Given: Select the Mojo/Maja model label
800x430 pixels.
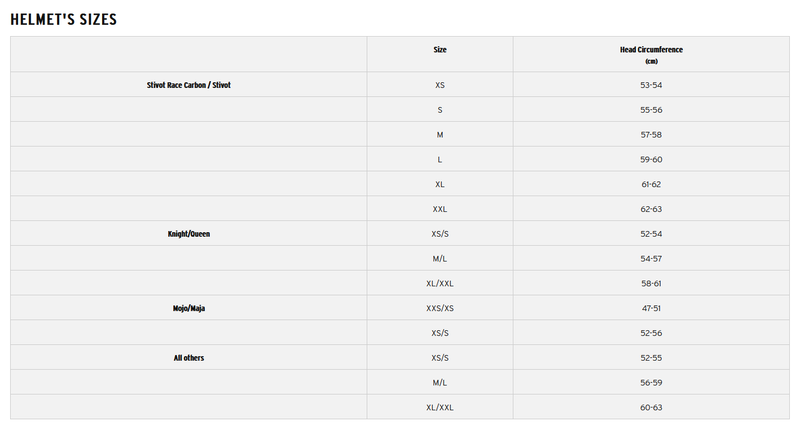Looking at the screenshot, I should point(189,308).
